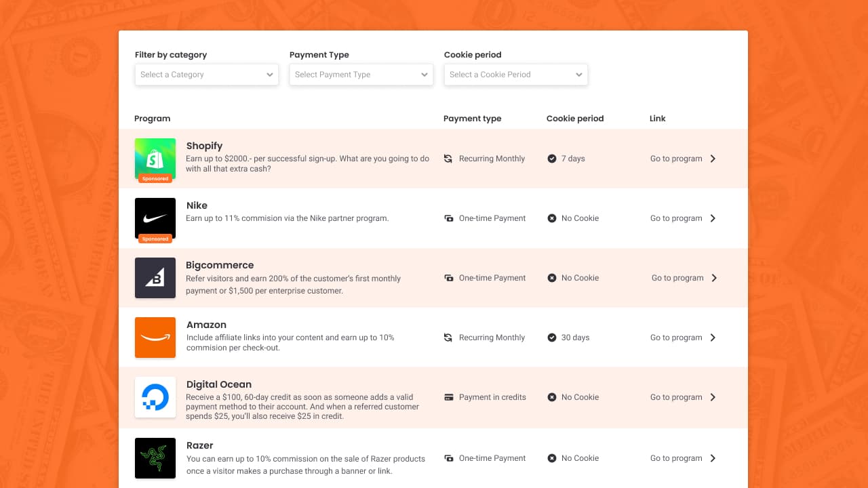
Task: Click Nike's 11% commision description
Action: (x=288, y=218)
